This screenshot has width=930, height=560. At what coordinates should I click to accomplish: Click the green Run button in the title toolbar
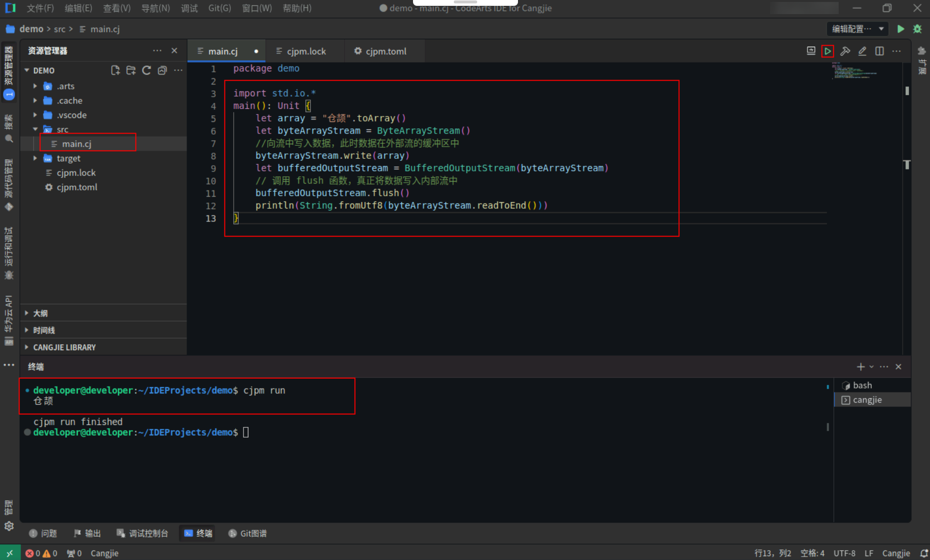900,29
